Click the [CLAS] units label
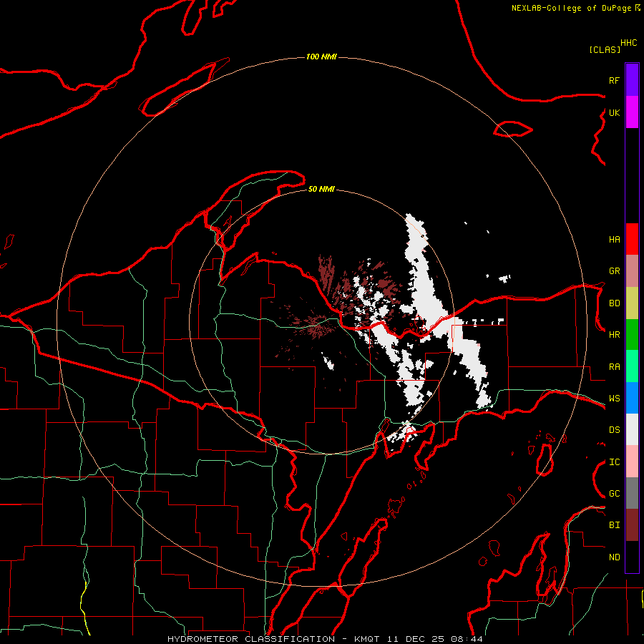 point(605,49)
